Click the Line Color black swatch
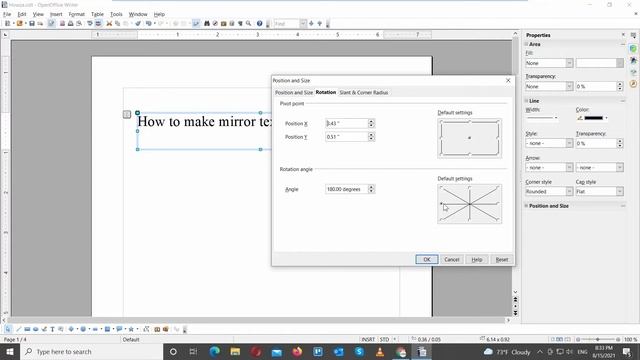The width and height of the screenshot is (640, 360). click(593, 118)
